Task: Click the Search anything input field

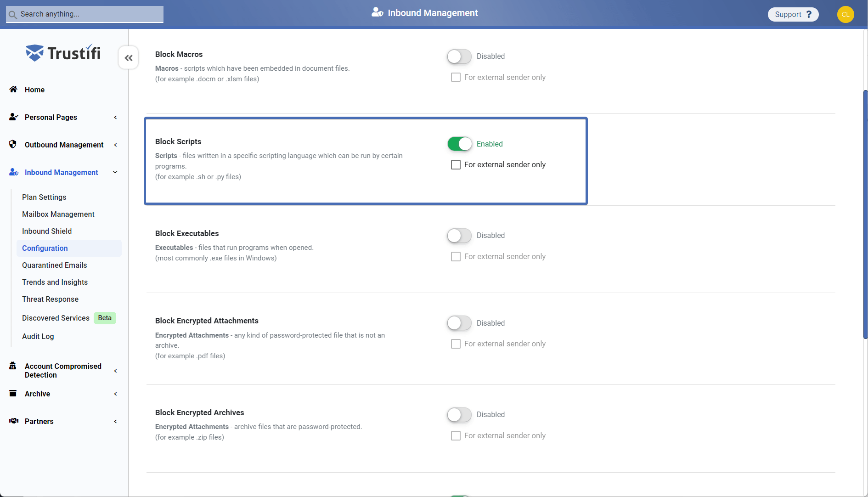Action: [85, 14]
